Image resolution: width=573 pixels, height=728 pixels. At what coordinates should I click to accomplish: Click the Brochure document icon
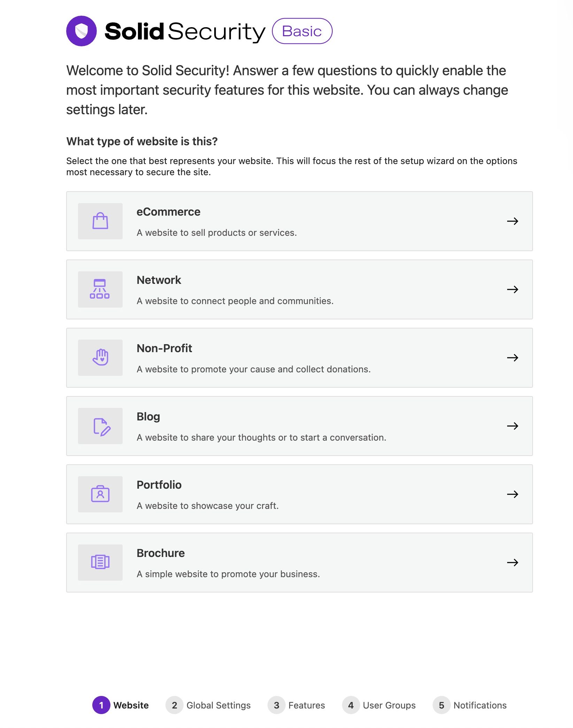pyautogui.click(x=100, y=563)
